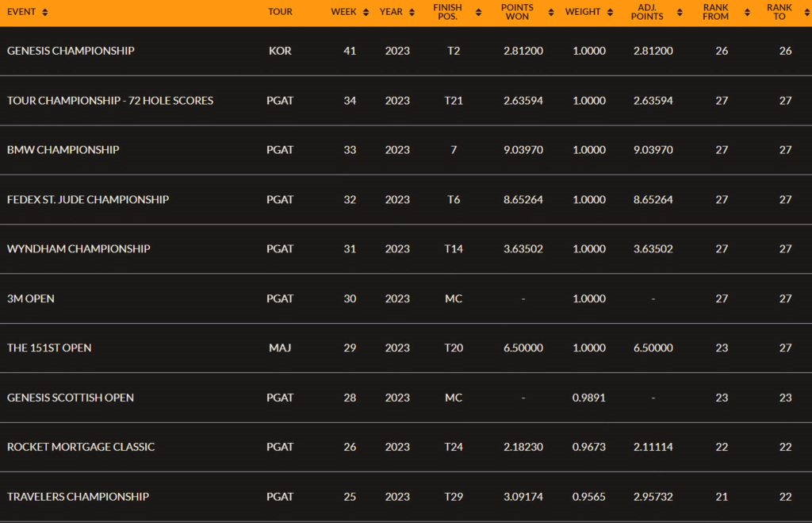Click MC finish for 3M Open

[454, 298]
